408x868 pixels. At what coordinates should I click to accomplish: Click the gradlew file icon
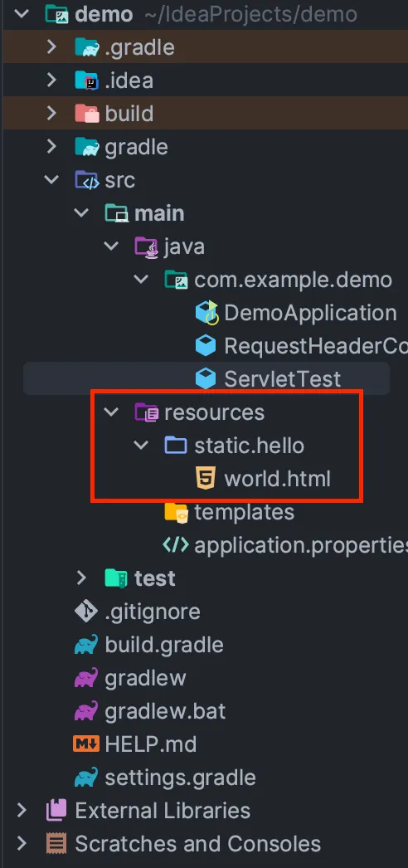(86, 678)
